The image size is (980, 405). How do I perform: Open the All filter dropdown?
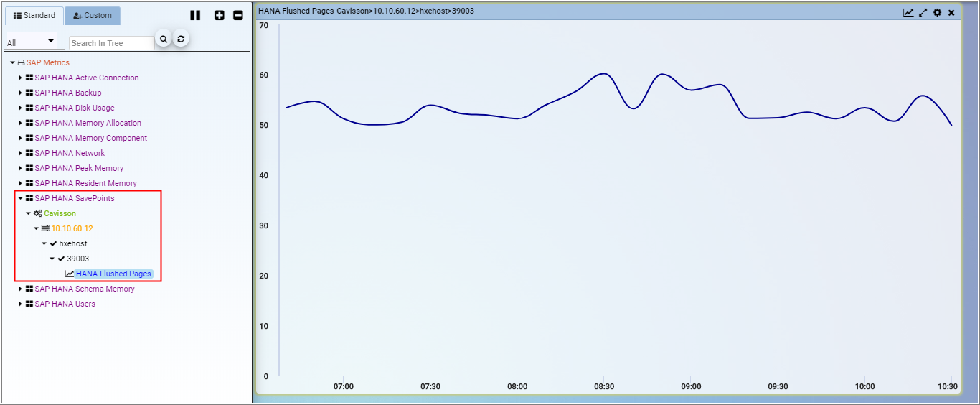pos(32,42)
